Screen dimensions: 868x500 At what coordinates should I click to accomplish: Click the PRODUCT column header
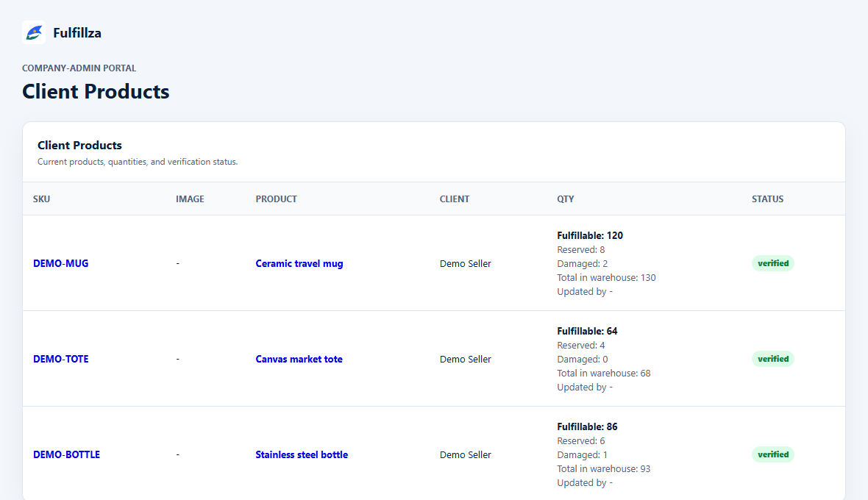click(277, 199)
